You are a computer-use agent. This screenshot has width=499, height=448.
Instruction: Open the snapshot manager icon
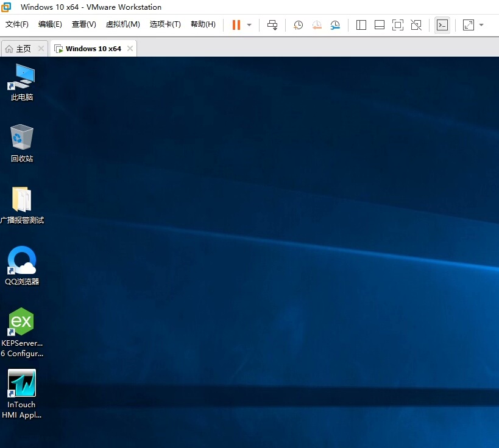[x=335, y=25]
